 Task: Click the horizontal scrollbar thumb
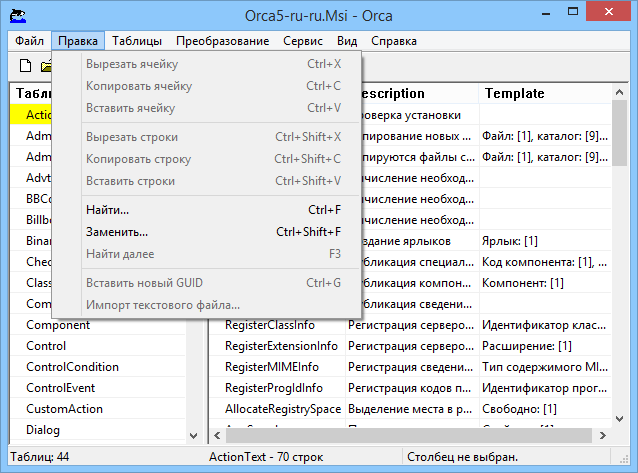[409, 436]
